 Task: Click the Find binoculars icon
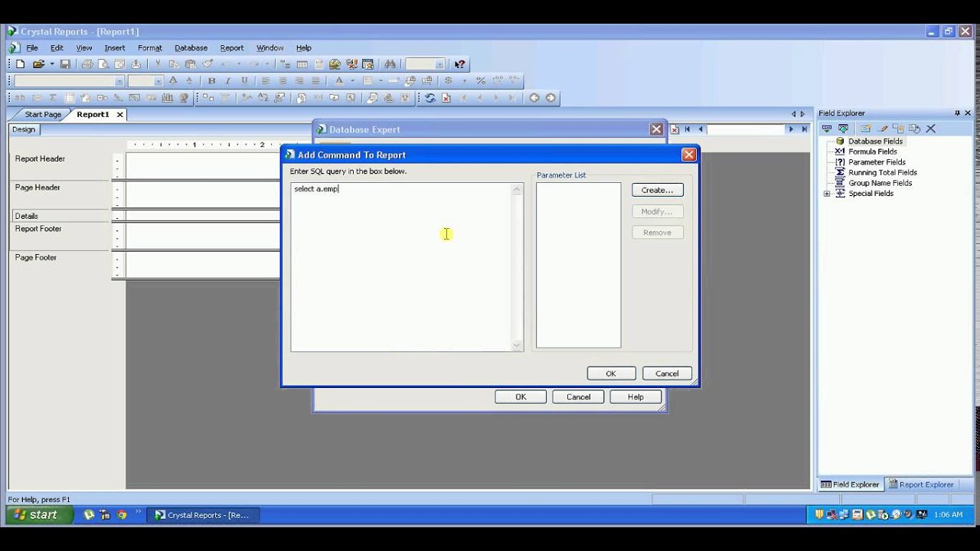click(x=390, y=64)
